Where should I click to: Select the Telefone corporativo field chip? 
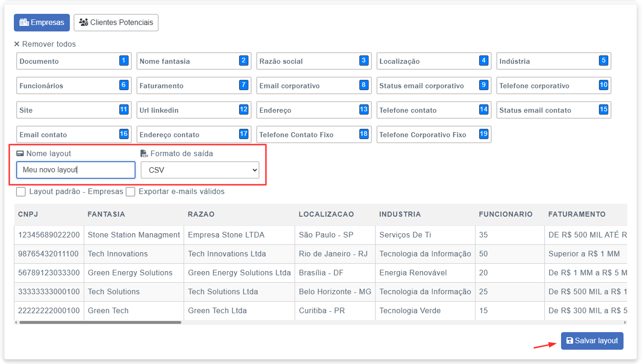[554, 85]
